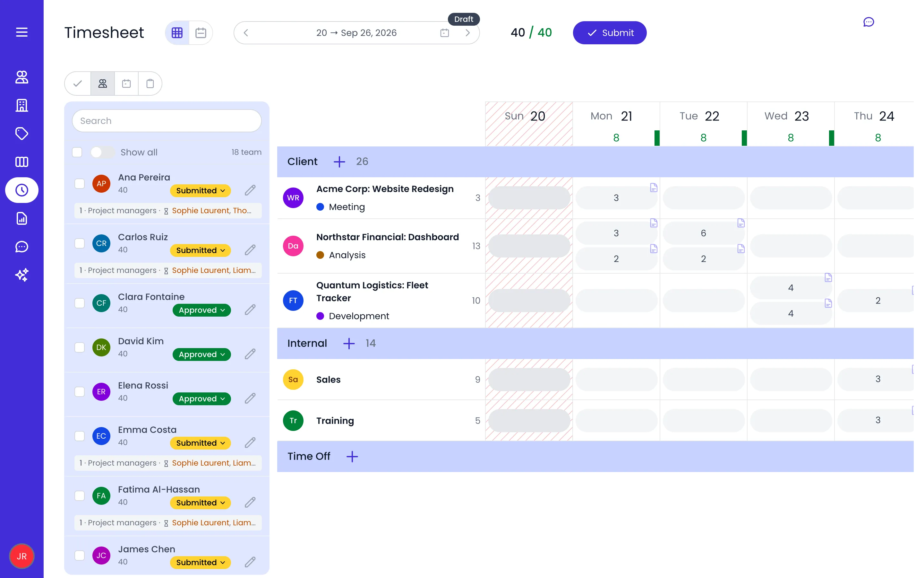The width and height of the screenshot is (924, 578).
Task: Open the hamburger menu in the sidebar
Action: tap(22, 32)
